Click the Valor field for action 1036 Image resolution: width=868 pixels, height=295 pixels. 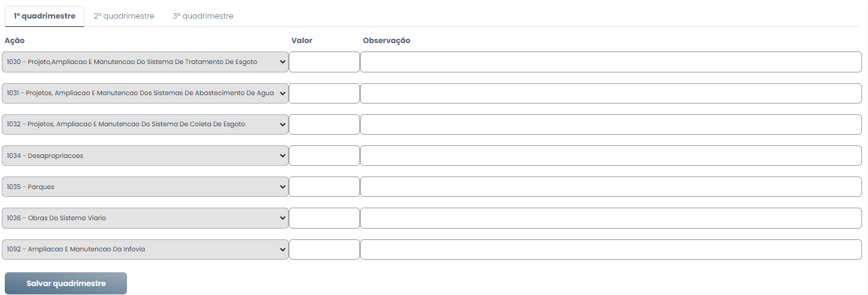(324, 218)
